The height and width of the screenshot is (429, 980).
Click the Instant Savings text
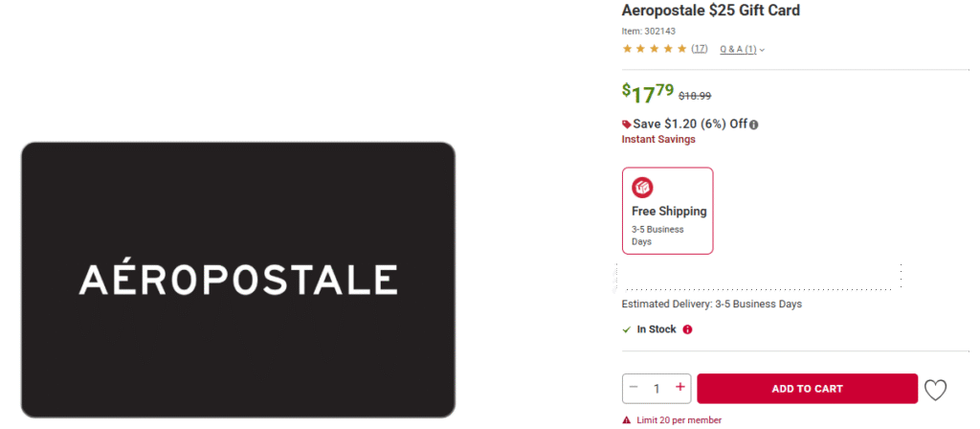(658, 140)
